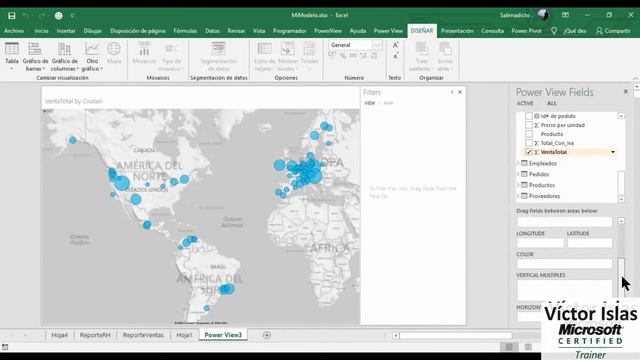640x360 pixels.
Task: Open the Otro gráfico menu
Action: [92, 56]
